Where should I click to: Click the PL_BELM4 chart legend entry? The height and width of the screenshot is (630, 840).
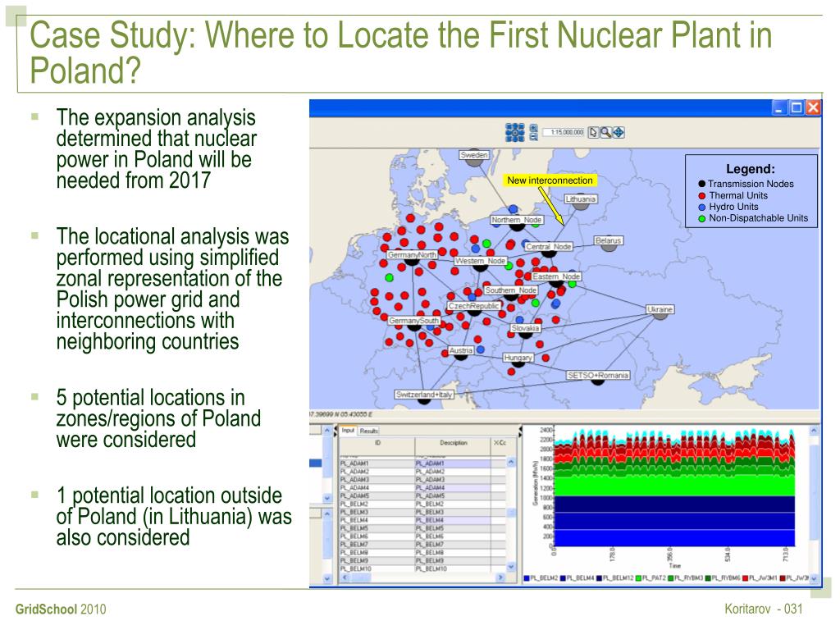[577, 578]
